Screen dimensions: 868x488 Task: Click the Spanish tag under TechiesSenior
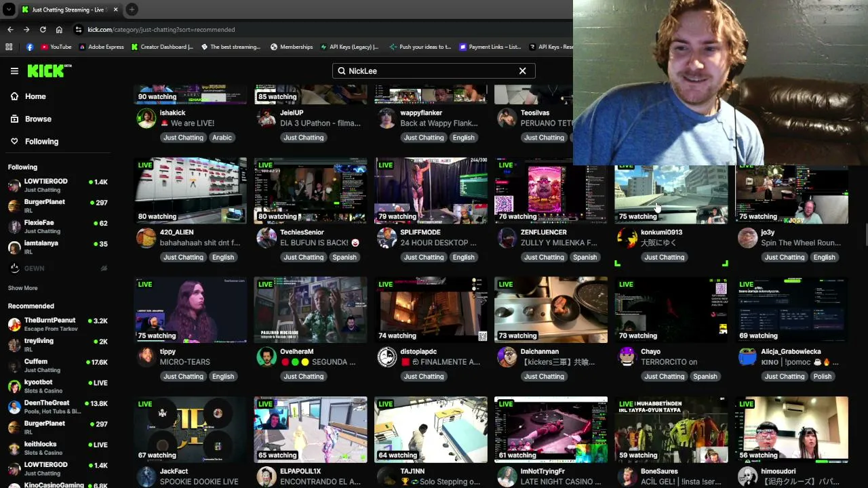point(344,257)
